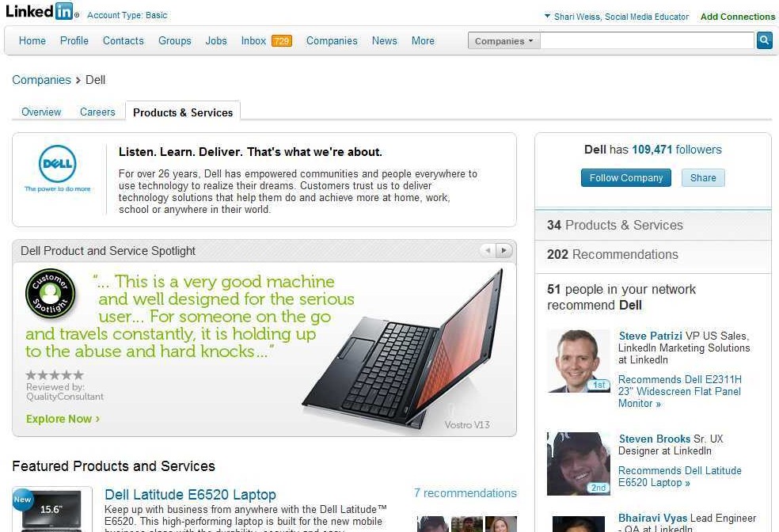
Task: Click Explore Now link in spotlight
Action: tap(63, 419)
